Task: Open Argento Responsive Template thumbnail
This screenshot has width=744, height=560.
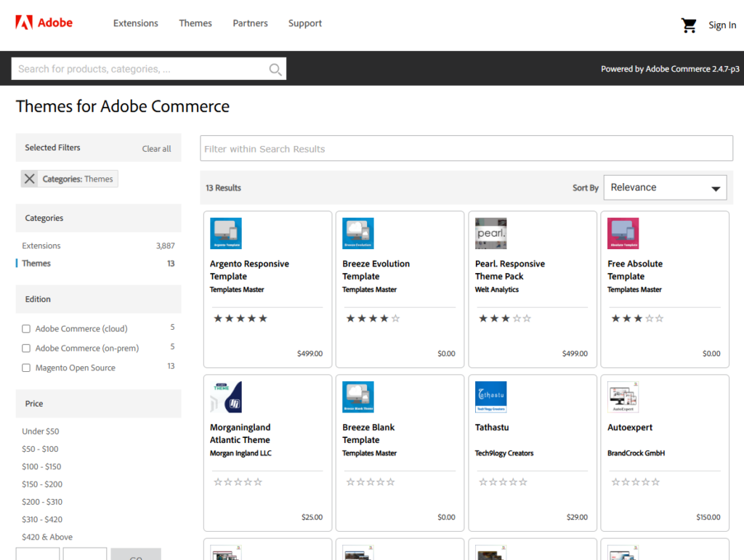Action: click(226, 233)
